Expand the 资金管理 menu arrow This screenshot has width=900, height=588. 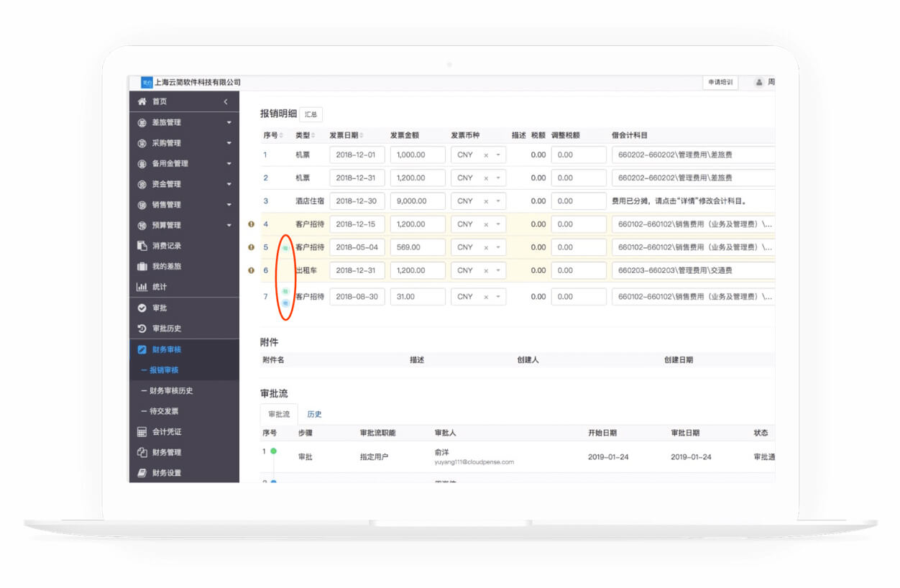tap(229, 185)
